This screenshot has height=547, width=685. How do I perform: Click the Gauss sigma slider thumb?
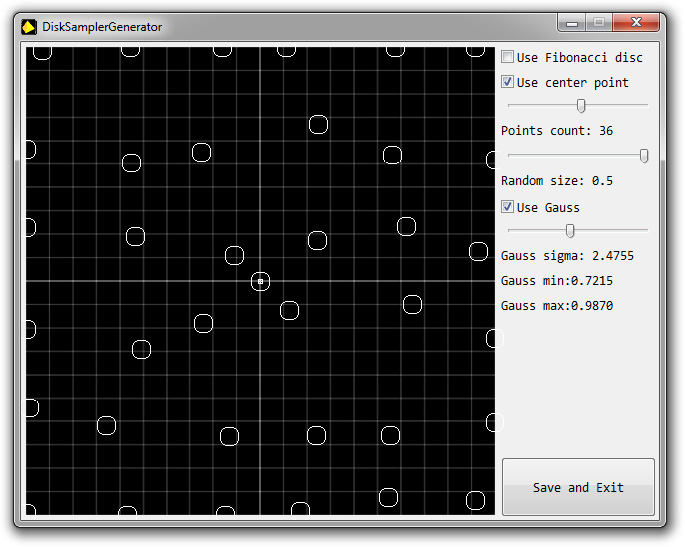pyautogui.click(x=570, y=231)
